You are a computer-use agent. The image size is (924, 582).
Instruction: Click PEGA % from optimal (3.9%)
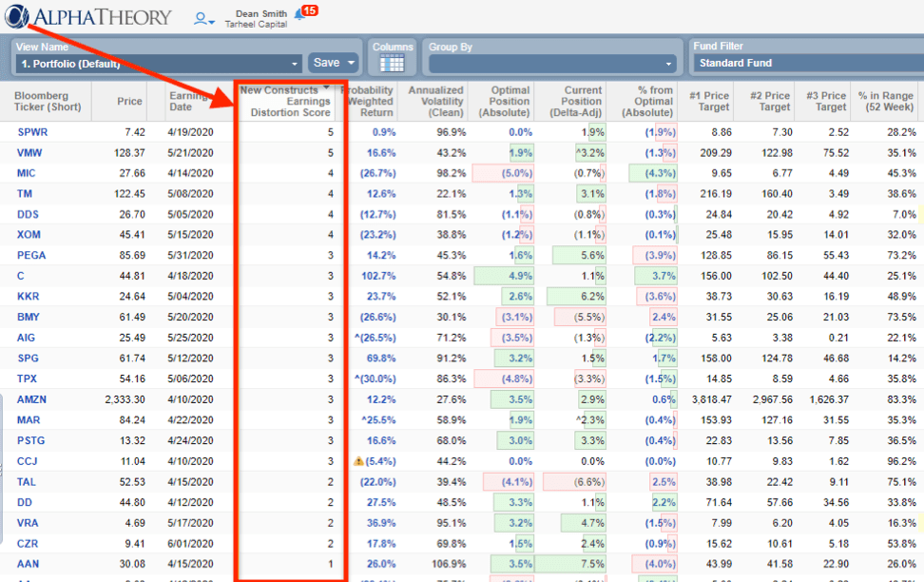click(x=660, y=255)
